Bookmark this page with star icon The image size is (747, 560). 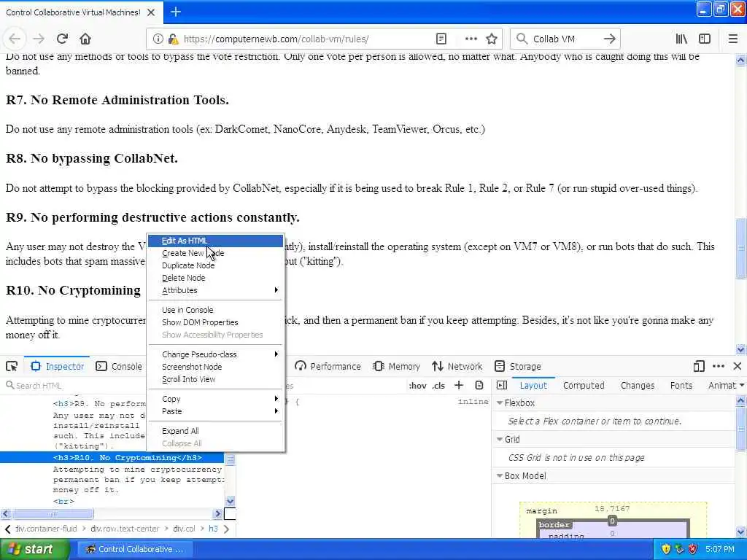492,39
